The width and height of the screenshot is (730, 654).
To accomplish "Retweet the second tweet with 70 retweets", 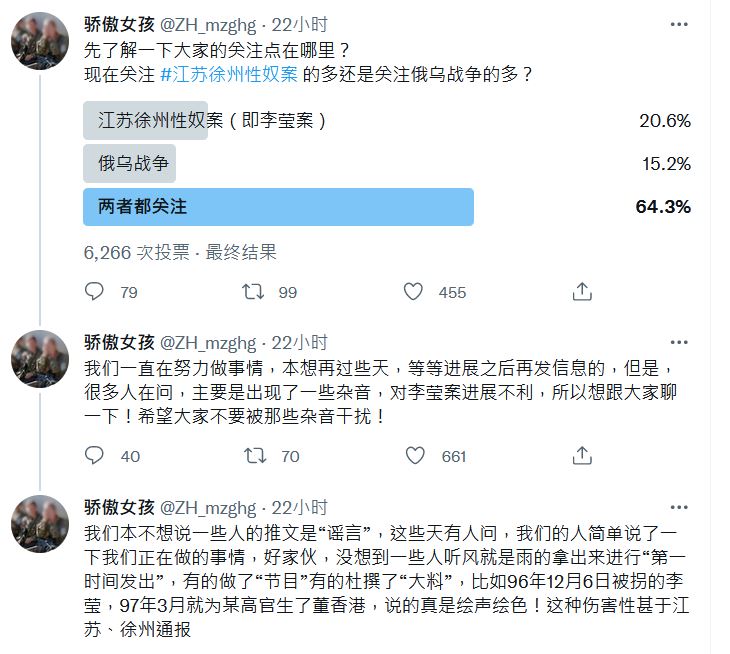I will point(255,456).
